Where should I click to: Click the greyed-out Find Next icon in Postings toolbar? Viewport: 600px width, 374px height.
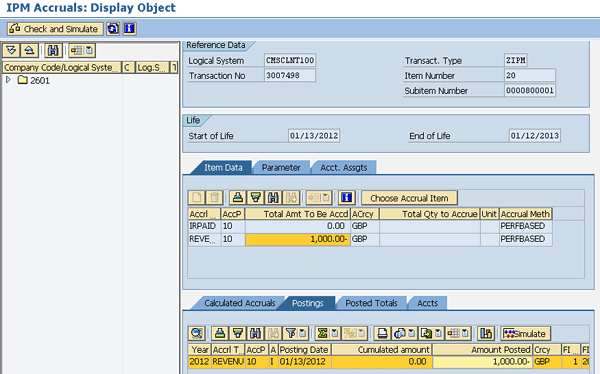pyautogui.click(x=273, y=333)
